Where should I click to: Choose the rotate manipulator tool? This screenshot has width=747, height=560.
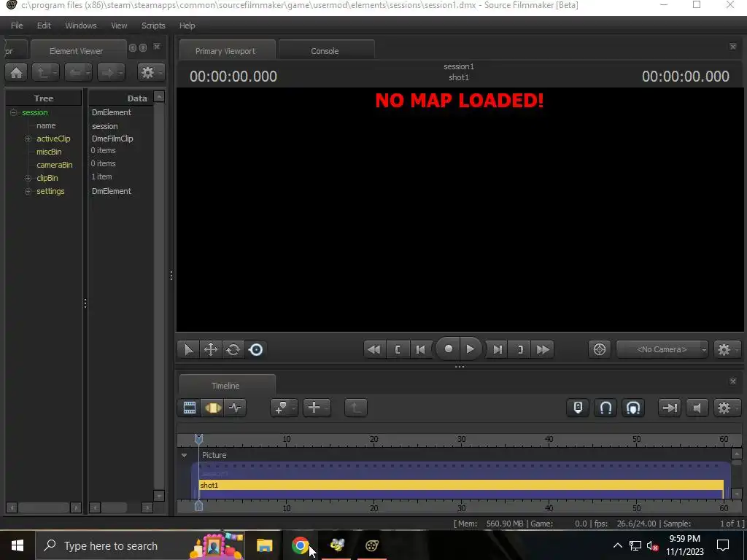point(233,349)
